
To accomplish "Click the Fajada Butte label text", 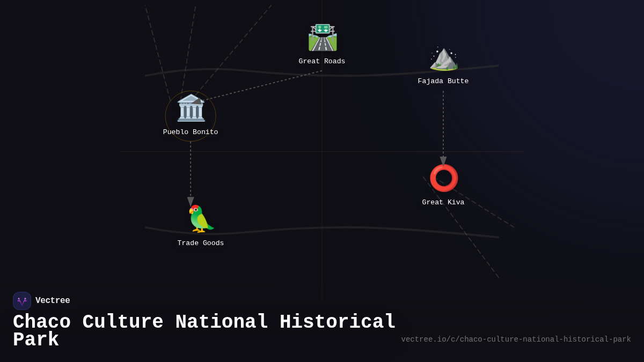I will (443, 81).
